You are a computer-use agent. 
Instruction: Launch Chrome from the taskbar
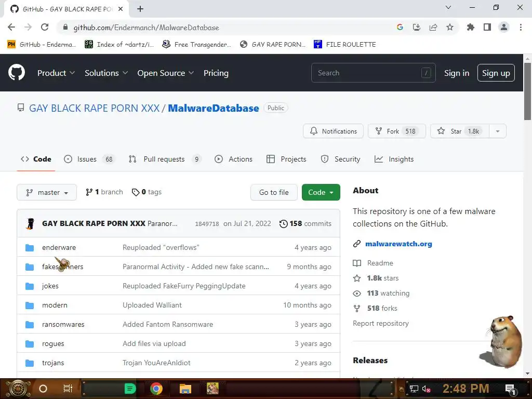[156, 389]
